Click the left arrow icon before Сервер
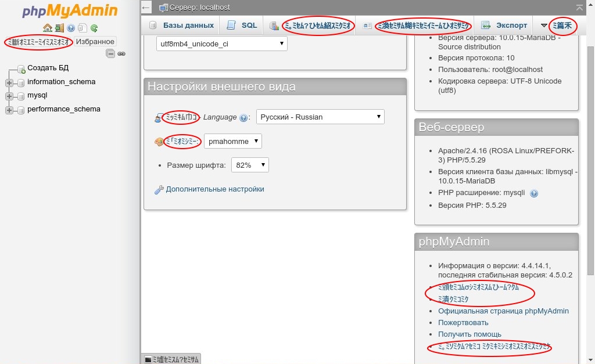595x364 pixels. pyautogui.click(x=146, y=7)
